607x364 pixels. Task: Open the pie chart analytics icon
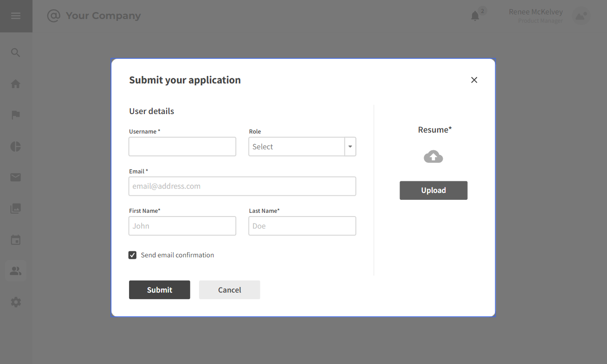click(x=15, y=147)
